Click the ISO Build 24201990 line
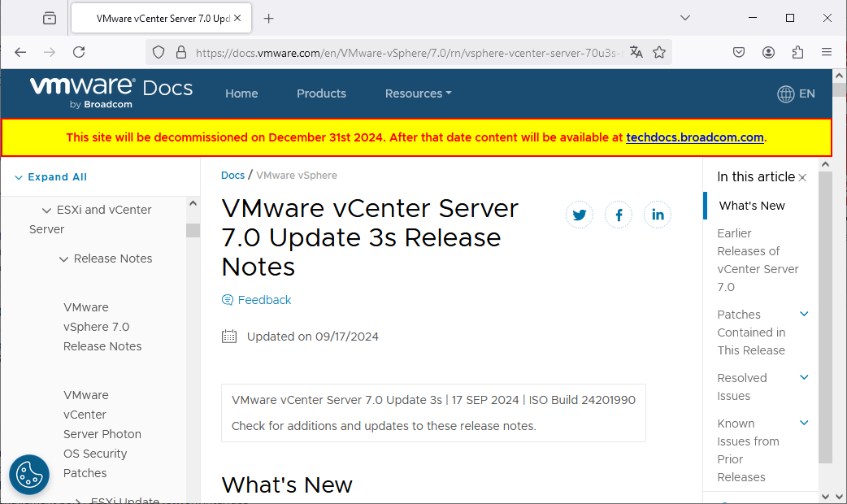Screen dimensions: 847x504 [433, 400]
